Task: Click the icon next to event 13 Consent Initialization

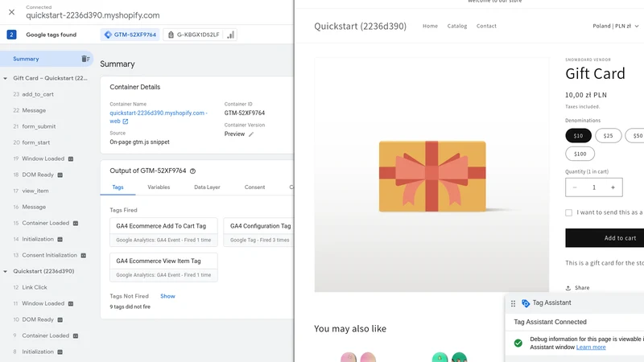Action: coord(84,255)
